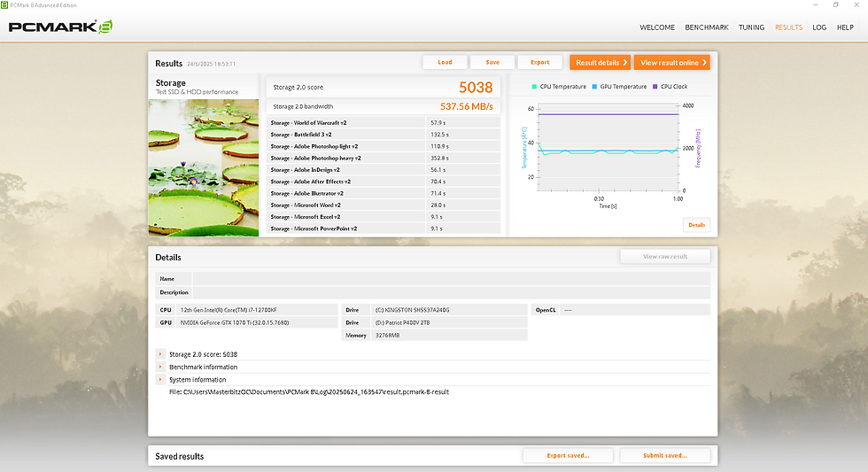Click View result online button
The image size is (868, 472).
[x=672, y=63]
